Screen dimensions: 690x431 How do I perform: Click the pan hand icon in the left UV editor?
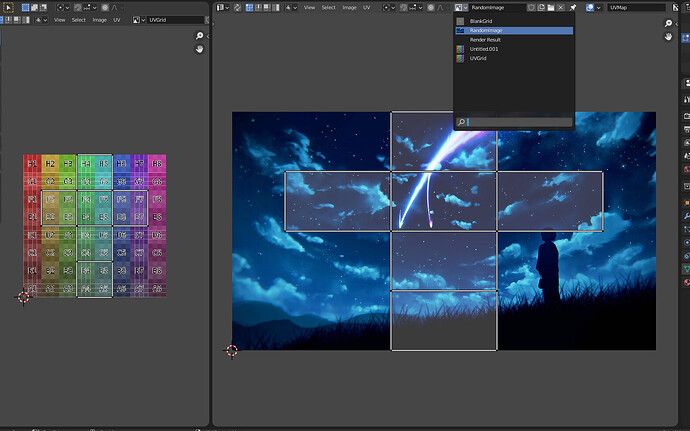(199, 49)
